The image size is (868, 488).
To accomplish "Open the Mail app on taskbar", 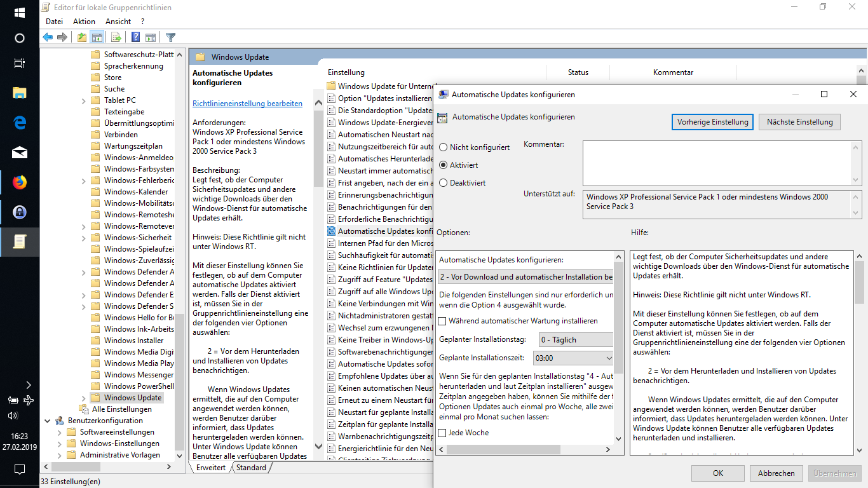I will pos(19,152).
